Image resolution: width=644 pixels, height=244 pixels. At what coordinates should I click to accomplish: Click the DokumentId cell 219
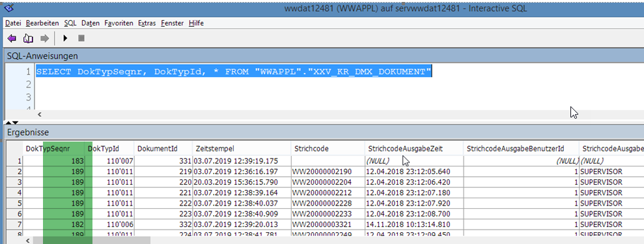point(163,172)
